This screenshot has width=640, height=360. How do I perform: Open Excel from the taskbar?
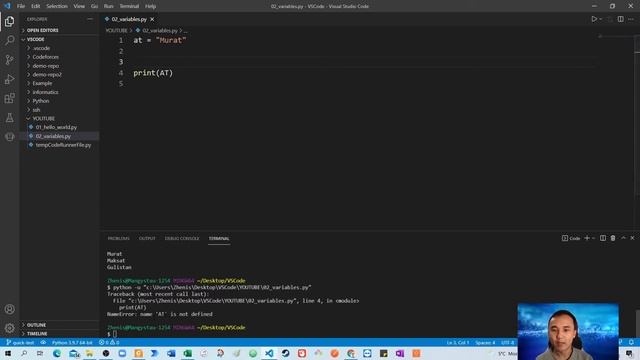(x=187, y=353)
